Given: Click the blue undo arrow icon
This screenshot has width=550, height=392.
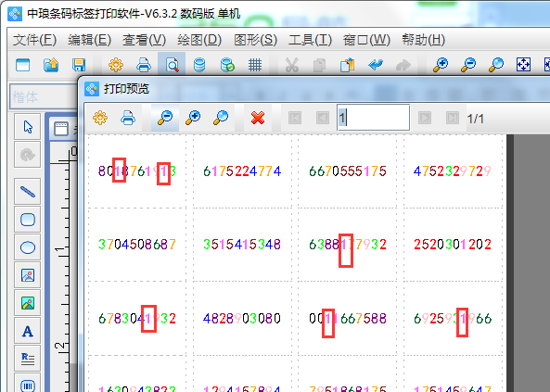Looking at the screenshot, I should pos(376,65).
